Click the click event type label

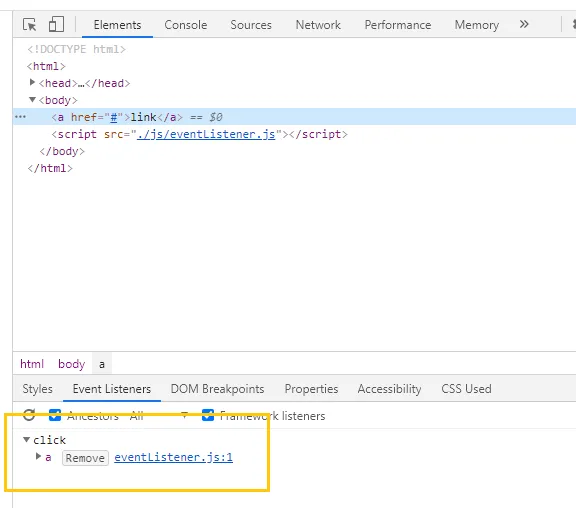(x=49, y=440)
